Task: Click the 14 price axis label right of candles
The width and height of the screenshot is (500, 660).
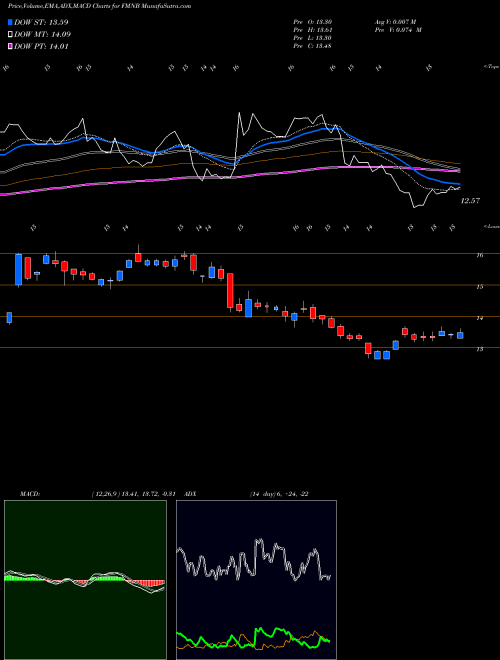Action: (x=479, y=318)
